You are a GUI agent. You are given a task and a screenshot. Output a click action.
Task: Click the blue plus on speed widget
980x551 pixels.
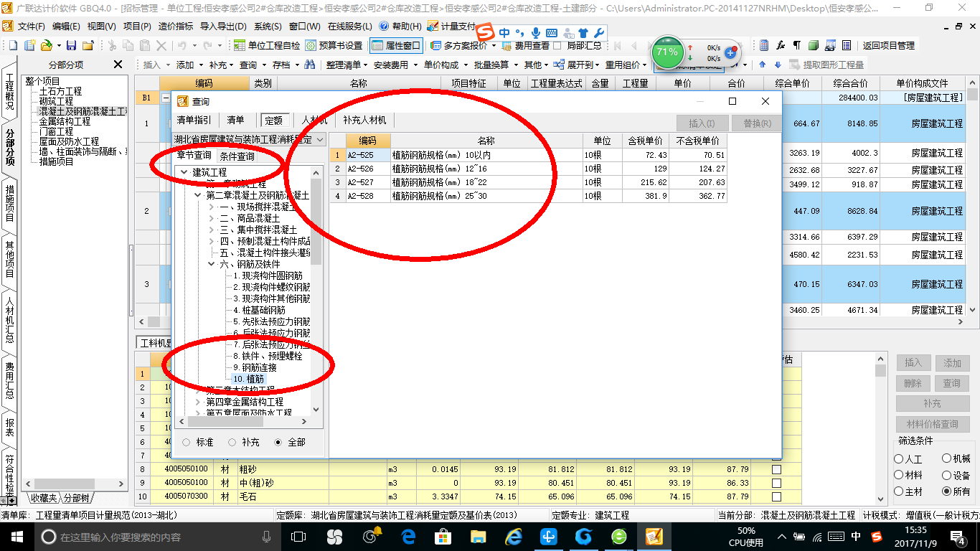[730, 53]
